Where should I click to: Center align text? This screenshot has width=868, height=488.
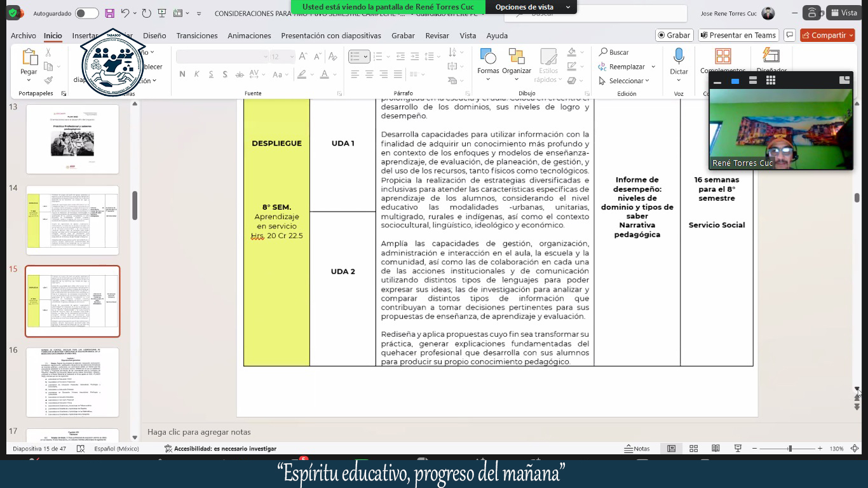[x=369, y=74]
